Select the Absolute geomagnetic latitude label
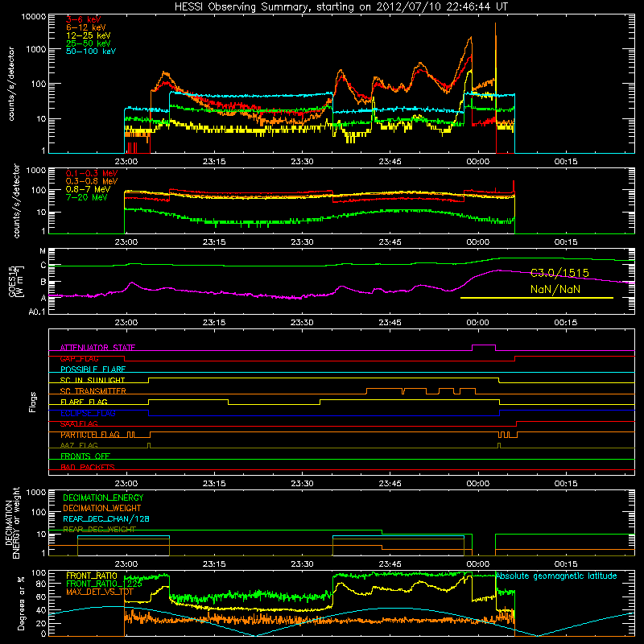 (x=556, y=576)
